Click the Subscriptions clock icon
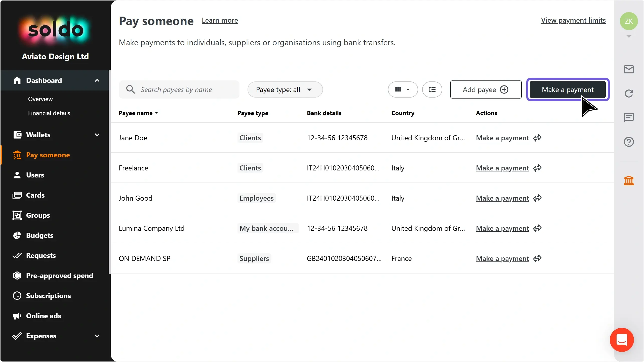The height and width of the screenshot is (362, 644). [17, 296]
